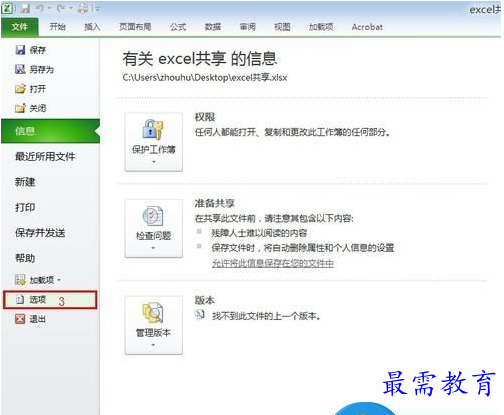Click the 另存为 icon in sidebar
The width and height of the screenshot is (504, 415).
pos(20,69)
